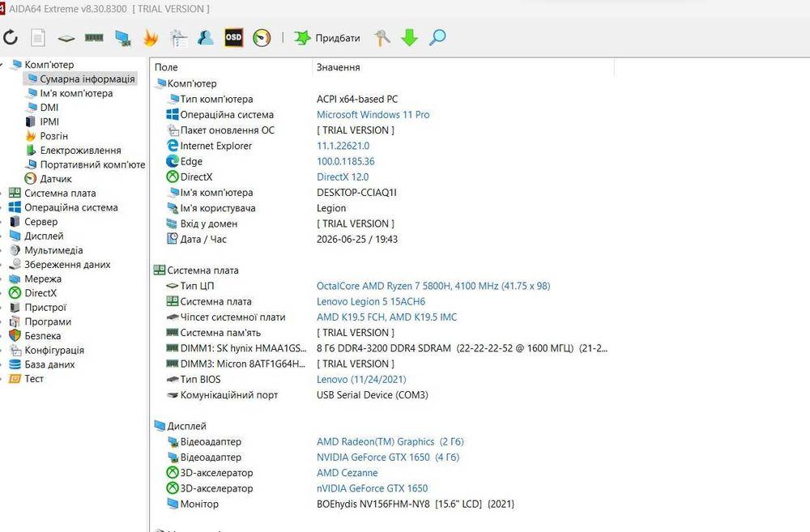
Task: Click the network computers toolbar icon
Action: [x=123, y=38]
